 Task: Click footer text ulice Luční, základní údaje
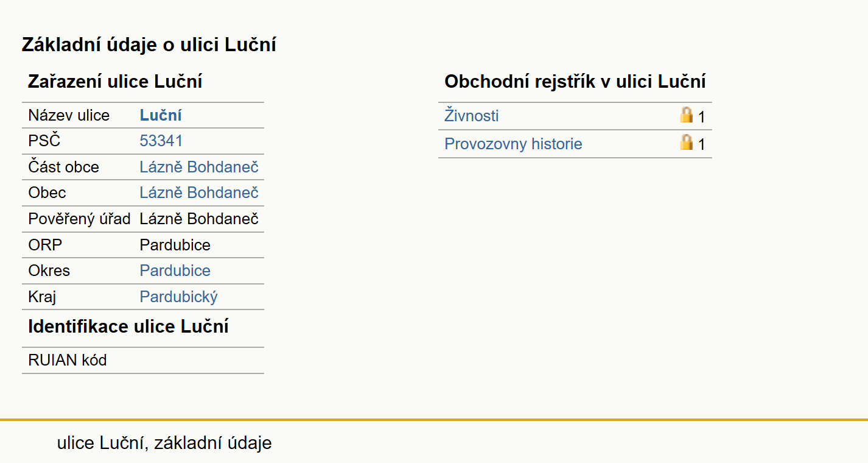click(x=164, y=443)
